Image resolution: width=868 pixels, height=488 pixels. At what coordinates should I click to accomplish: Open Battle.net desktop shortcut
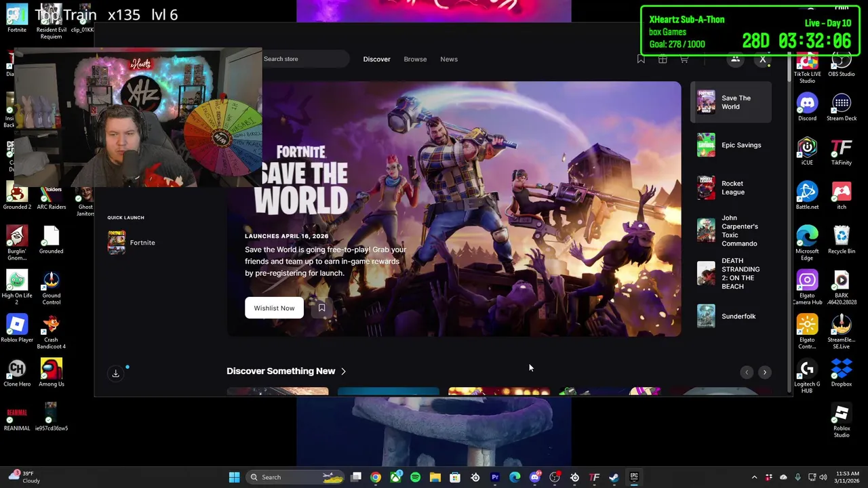[x=807, y=197]
